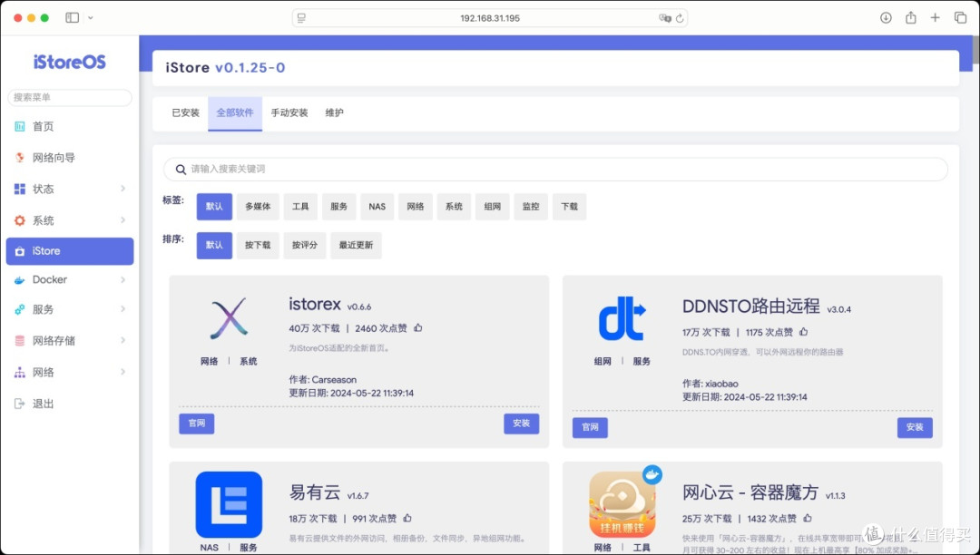Switch to the 手动安装 tab
Image resolution: width=980 pixels, height=555 pixels.
(x=289, y=113)
